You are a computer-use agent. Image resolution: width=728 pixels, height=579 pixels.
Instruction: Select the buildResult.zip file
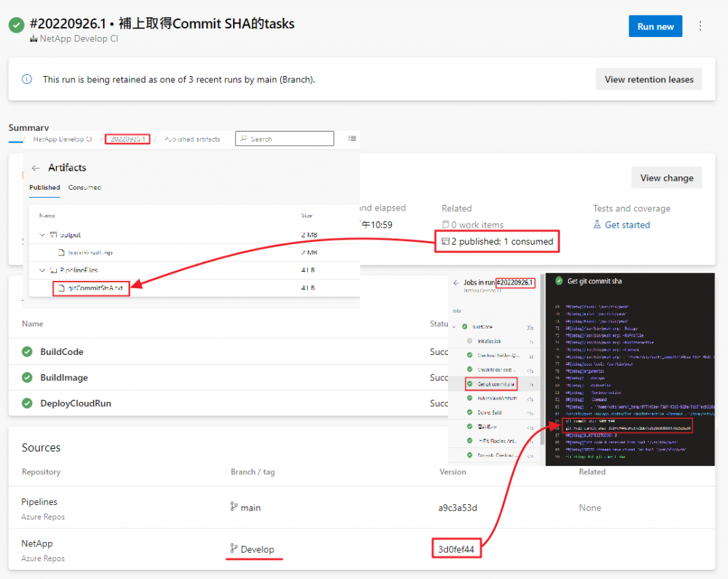coord(90,253)
